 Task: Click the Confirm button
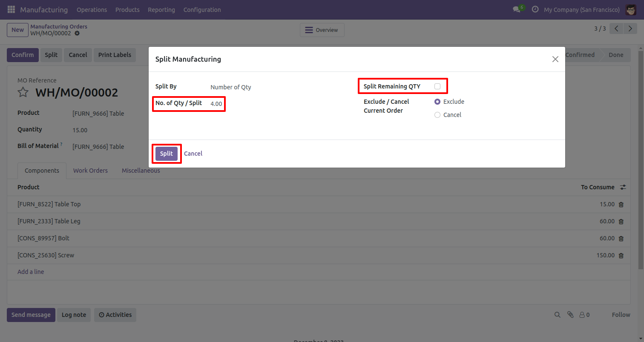point(23,55)
